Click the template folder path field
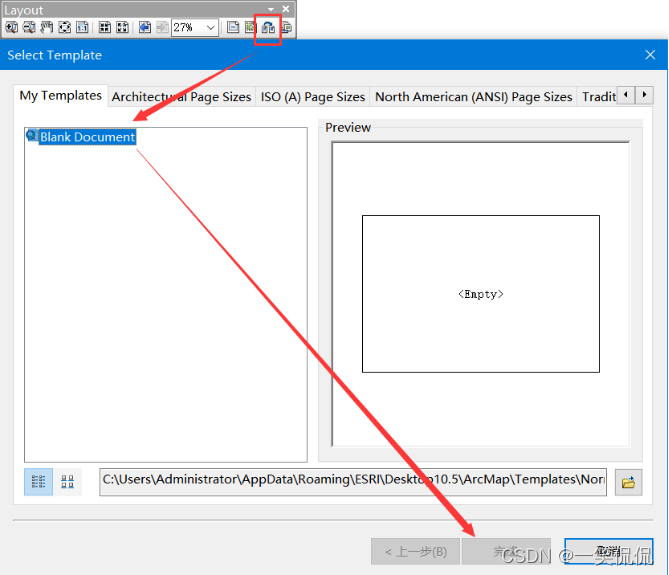 point(353,482)
